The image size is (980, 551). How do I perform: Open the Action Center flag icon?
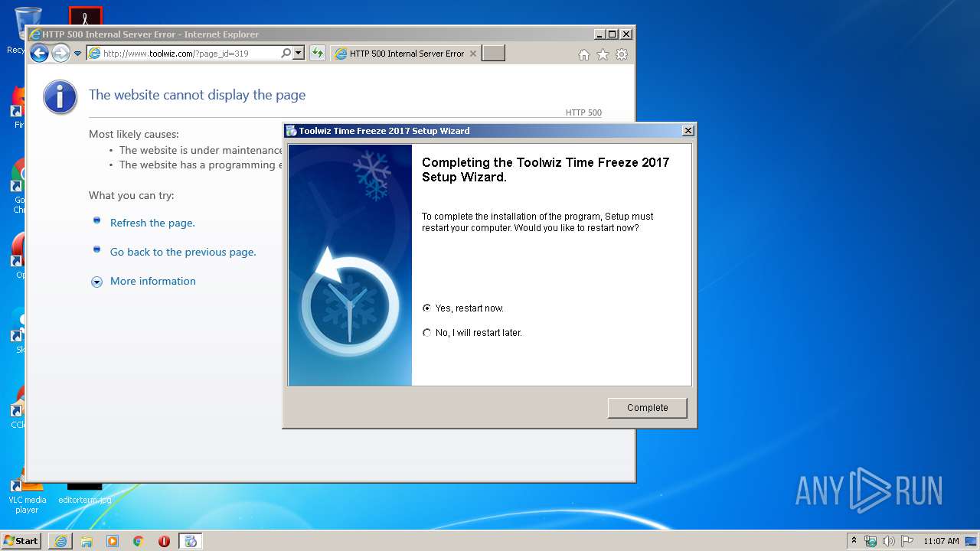(906, 541)
